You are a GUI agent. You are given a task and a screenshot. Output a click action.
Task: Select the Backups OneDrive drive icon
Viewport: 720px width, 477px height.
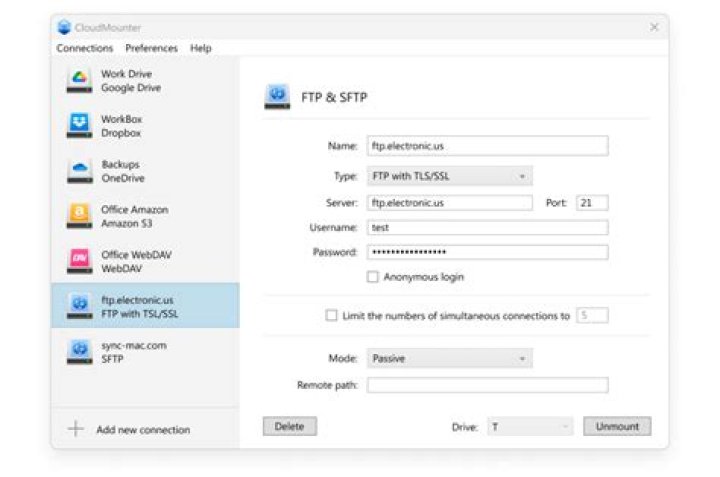[79, 171]
